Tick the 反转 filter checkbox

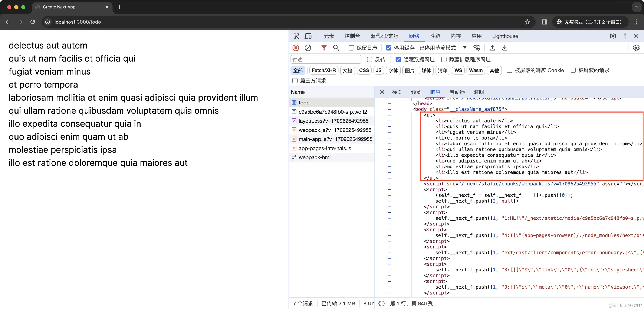(x=369, y=59)
